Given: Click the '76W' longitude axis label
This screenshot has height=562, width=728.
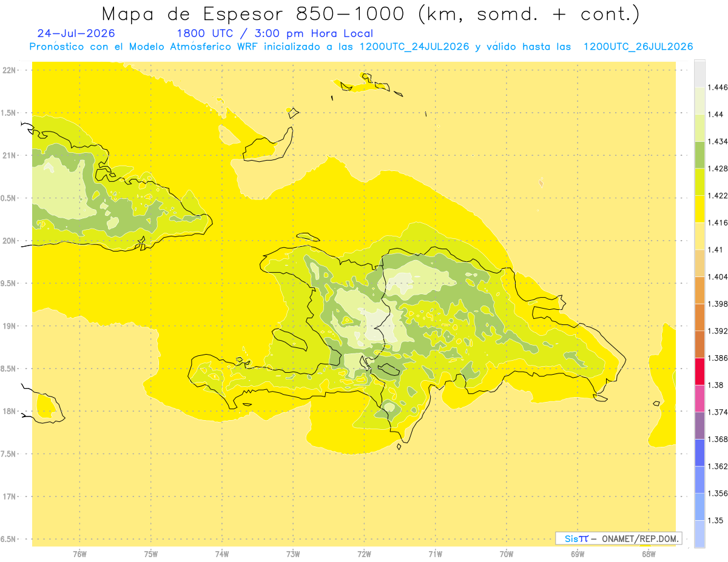Looking at the screenshot, I should point(79,554).
